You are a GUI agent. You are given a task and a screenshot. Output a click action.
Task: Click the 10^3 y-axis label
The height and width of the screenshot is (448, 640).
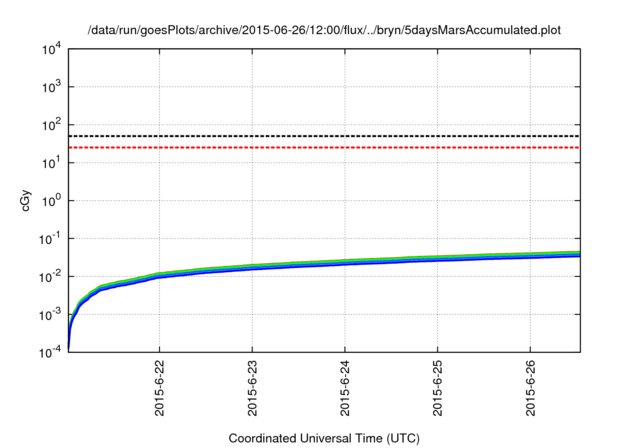click(51, 86)
